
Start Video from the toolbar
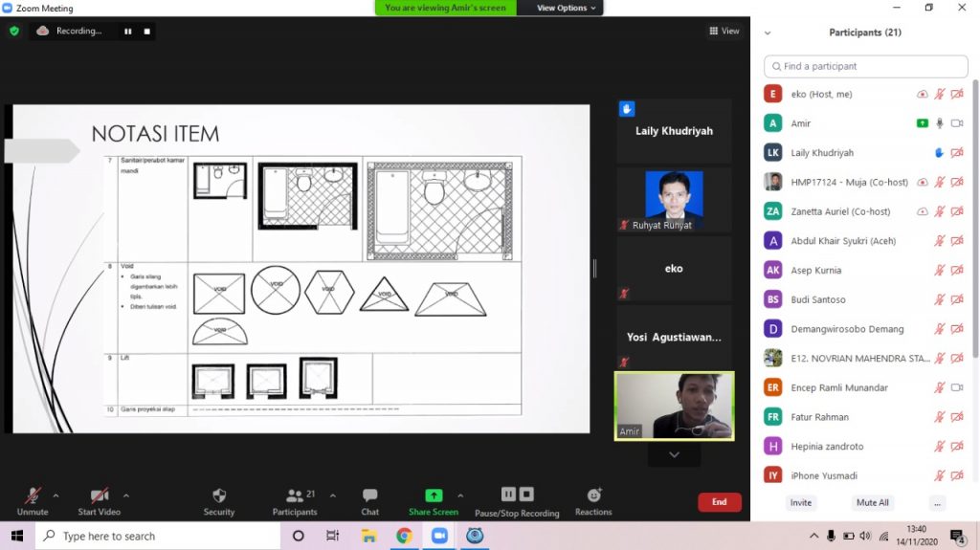99,502
